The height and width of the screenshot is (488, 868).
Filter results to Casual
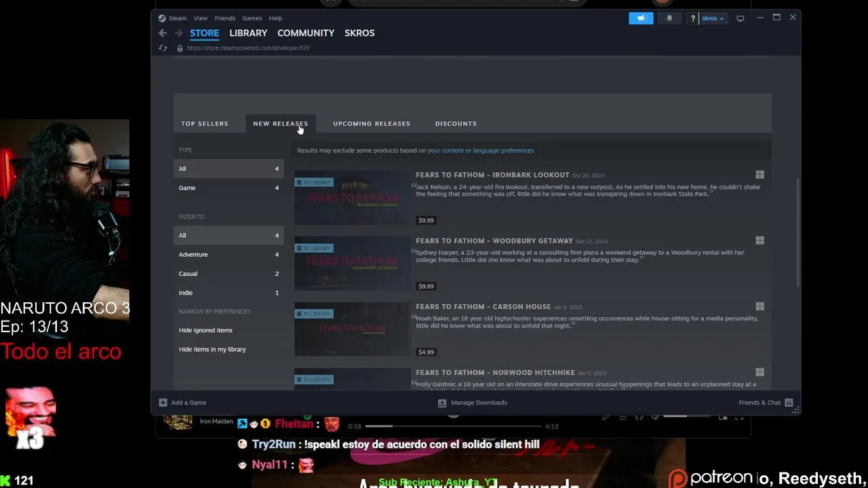[229, 273]
